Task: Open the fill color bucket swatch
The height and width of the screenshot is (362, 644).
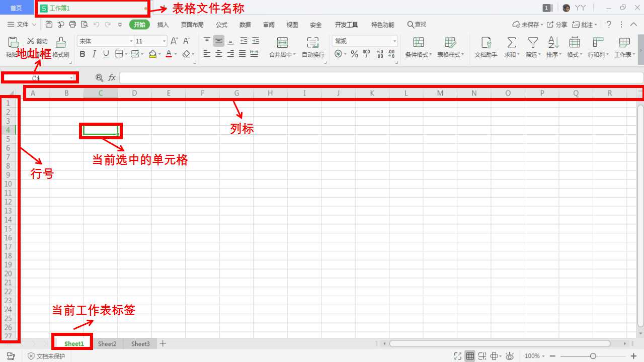Action: pyautogui.click(x=153, y=54)
